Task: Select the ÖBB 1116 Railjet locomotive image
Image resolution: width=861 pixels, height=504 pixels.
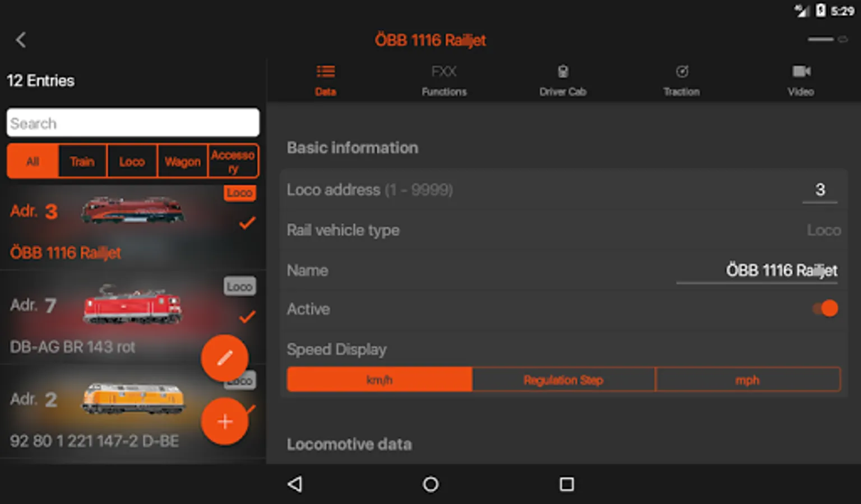Action: point(132,210)
